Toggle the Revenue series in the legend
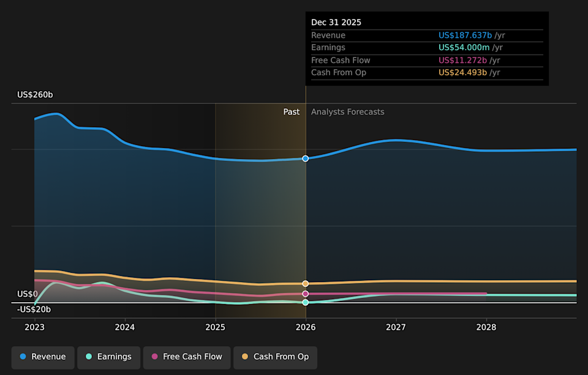The image size is (588, 375). [43, 357]
